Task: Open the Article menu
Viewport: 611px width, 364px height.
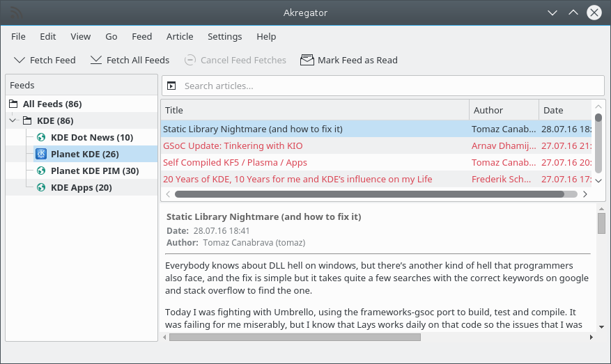Action: (x=180, y=36)
